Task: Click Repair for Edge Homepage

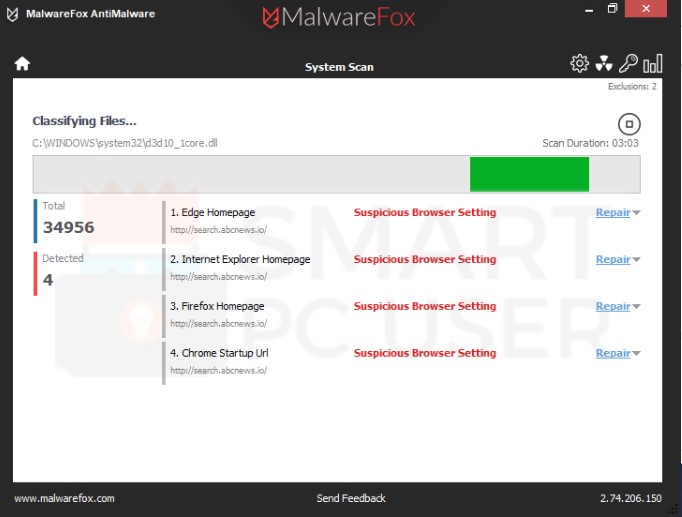Action: (613, 212)
